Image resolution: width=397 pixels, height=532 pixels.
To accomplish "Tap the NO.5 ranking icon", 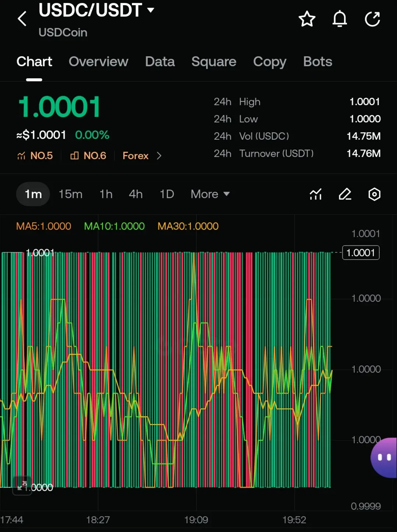I will pyautogui.click(x=21, y=156).
